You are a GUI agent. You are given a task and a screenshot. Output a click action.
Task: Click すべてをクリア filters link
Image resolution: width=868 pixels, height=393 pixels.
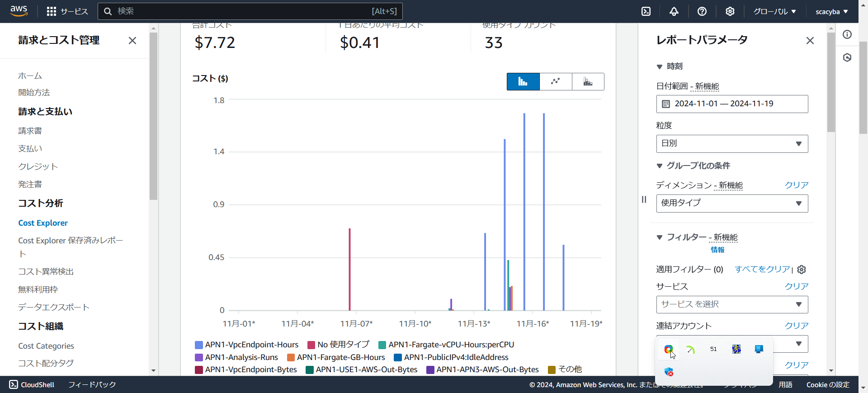762,269
